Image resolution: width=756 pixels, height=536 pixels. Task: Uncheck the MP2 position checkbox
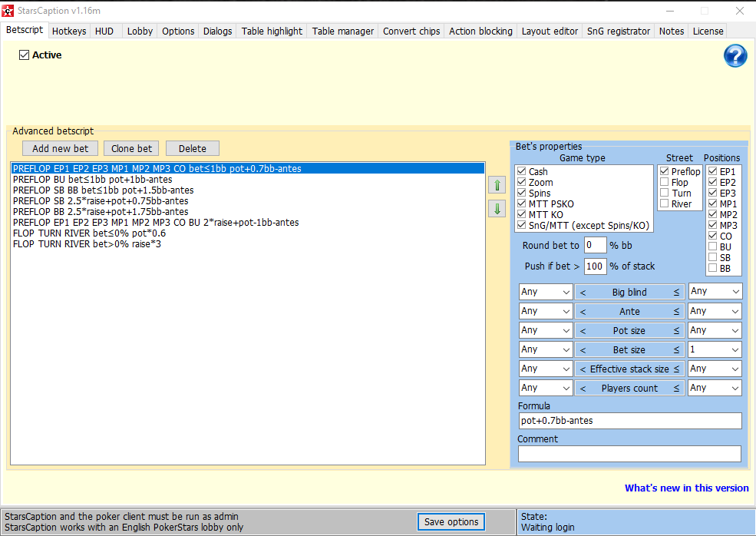pyautogui.click(x=712, y=214)
